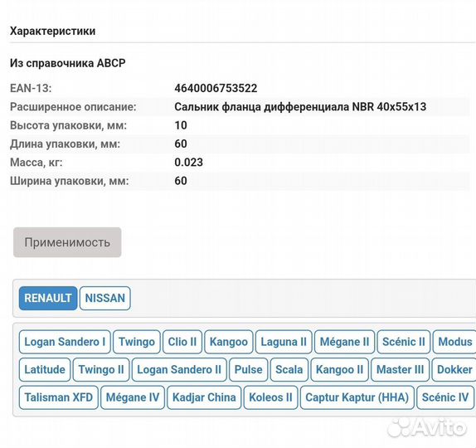
Task: Select the Twingo model button
Action: (x=137, y=342)
